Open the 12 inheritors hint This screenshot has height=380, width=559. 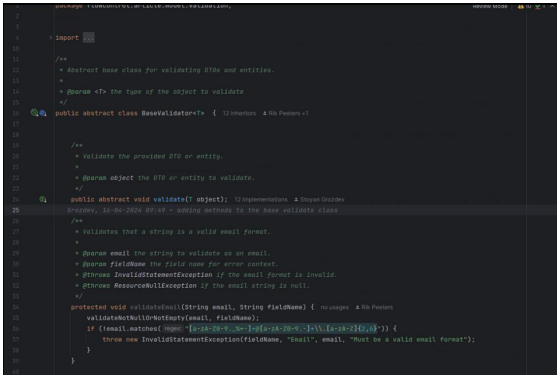point(239,113)
